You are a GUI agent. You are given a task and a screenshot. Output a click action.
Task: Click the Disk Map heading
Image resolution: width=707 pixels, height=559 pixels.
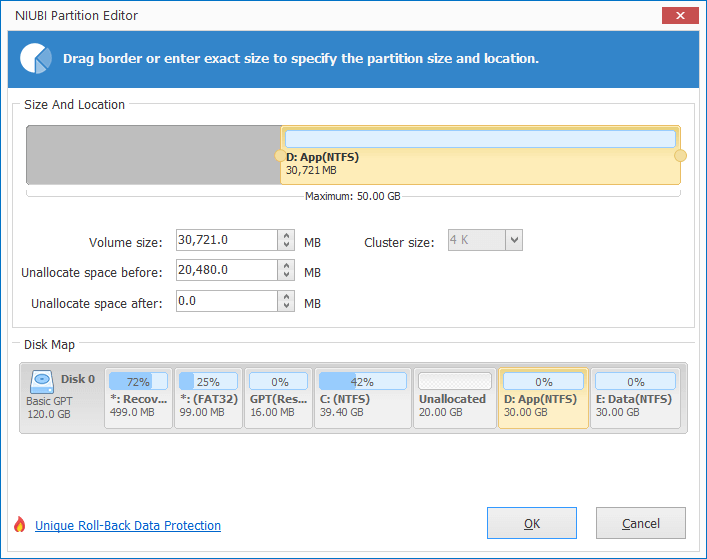click(x=49, y=345)
